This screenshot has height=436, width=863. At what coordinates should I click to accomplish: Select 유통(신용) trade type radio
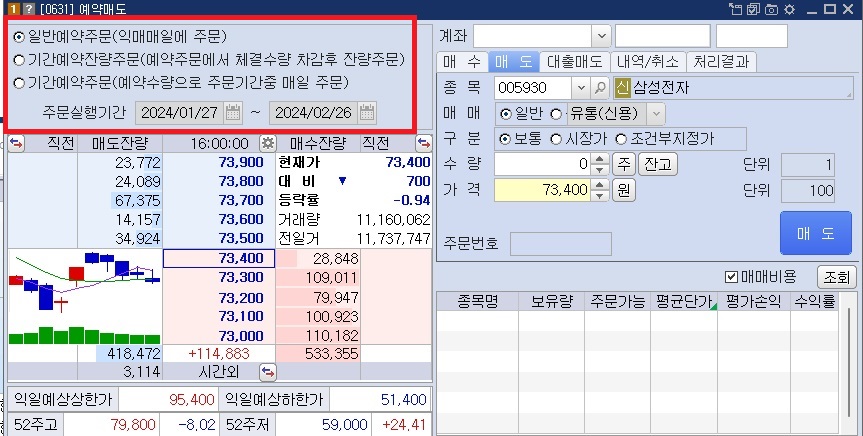click(556, 114)
